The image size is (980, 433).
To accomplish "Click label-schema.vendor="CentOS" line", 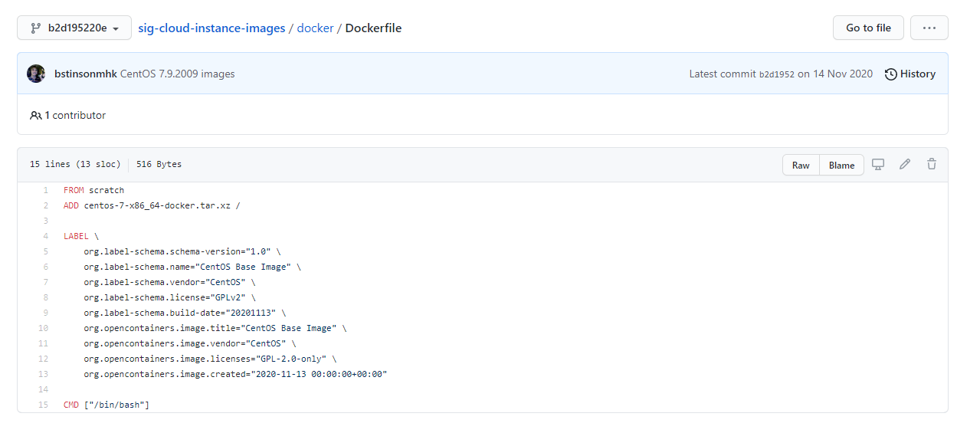I will [169, 282].
